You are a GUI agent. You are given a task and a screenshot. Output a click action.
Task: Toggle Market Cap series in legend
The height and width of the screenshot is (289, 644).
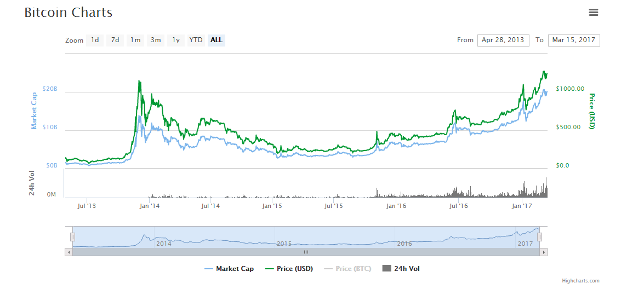tap(229, 269)
